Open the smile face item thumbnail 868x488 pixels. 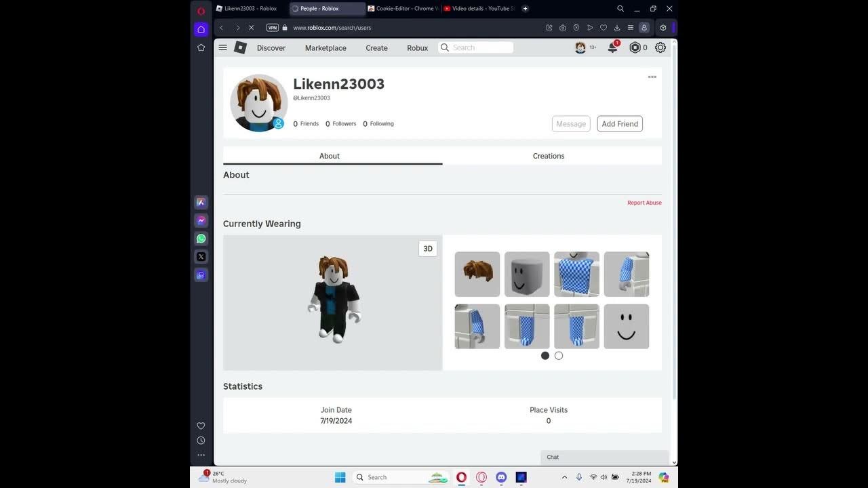tap(627, 327)
